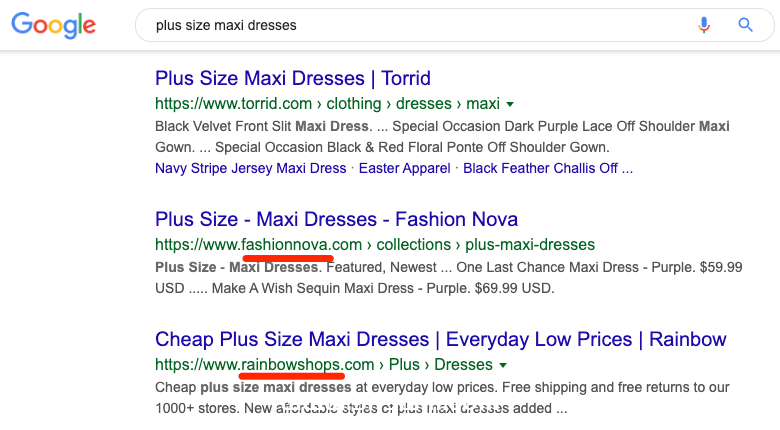
Task: Click the Google logo
Action: pos(54,25)
